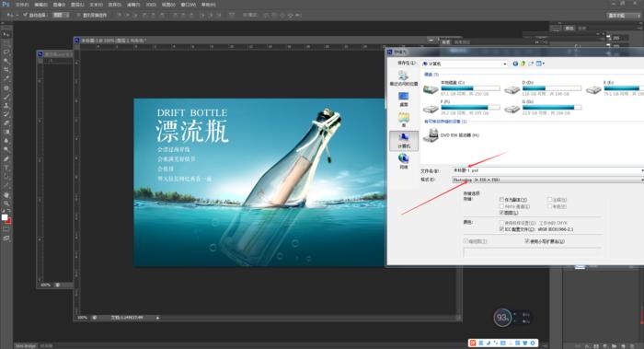Toggle Use Lower Case Extension checkbox
This screenshot has height=349, width=644.
527,241
